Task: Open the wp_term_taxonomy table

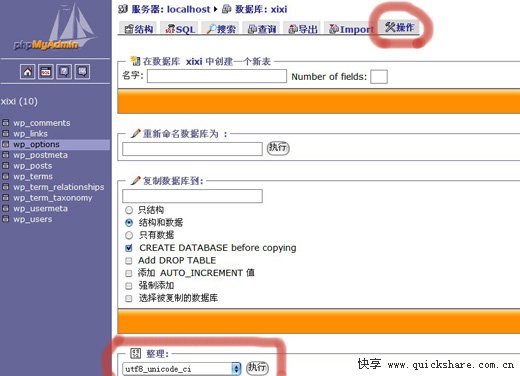Action: click(53, 198)
